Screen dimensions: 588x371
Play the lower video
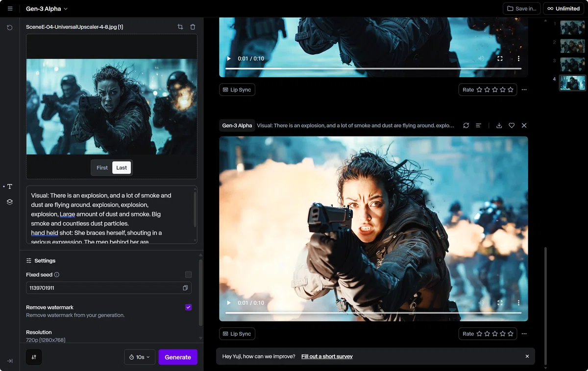(x=228, y=302)
